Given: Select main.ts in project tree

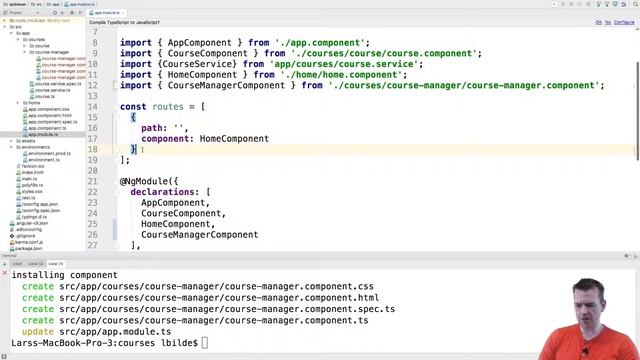Looking at the screenshot, I should pyautogui.click(x=27, y=179).
